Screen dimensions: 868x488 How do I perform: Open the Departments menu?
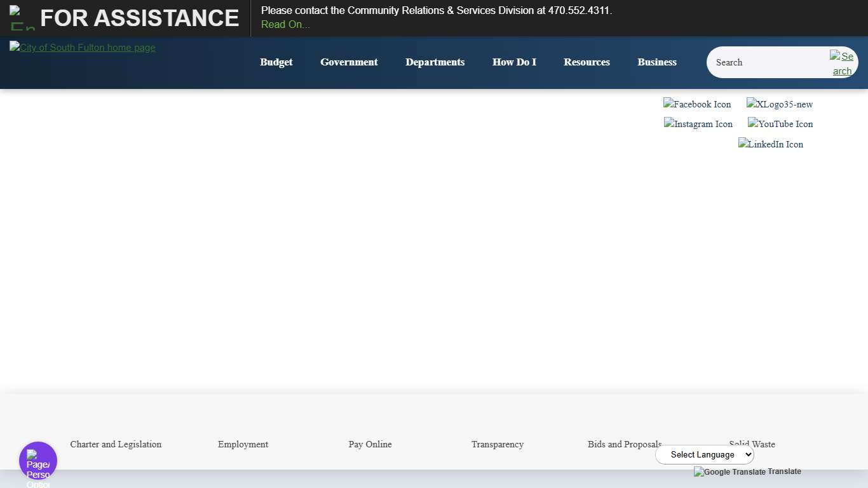click(435, 62)
